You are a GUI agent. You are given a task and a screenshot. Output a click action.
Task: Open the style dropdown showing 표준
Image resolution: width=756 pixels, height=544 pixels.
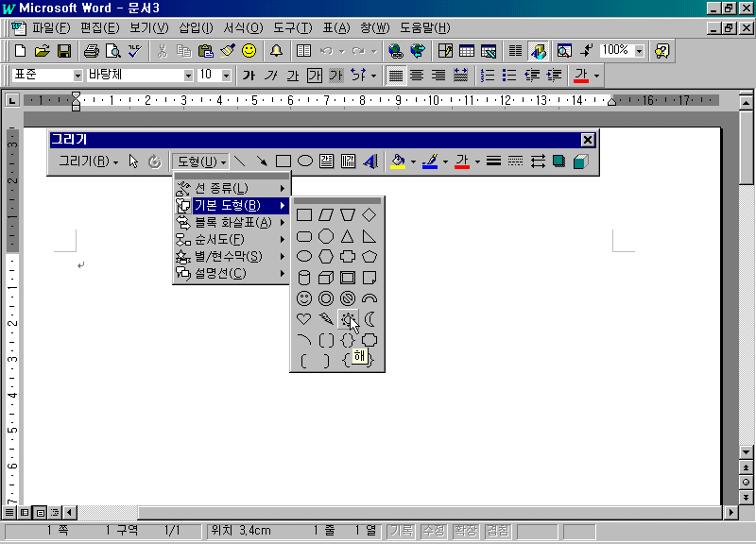tap(77, 76)
